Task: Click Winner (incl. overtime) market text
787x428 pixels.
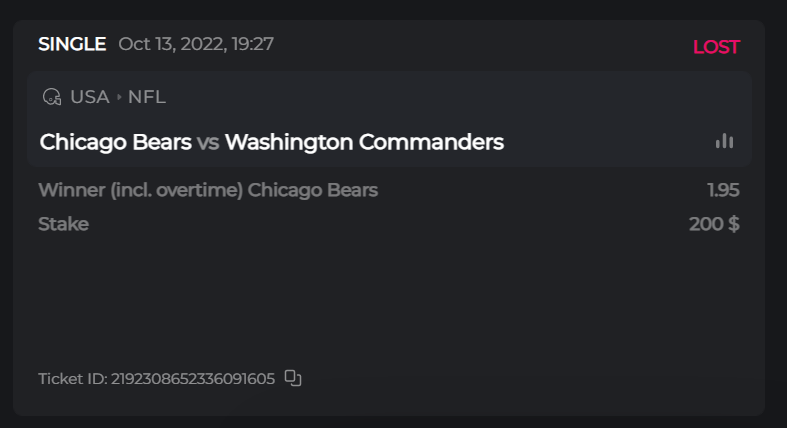Action: click(x=140, y=190)
